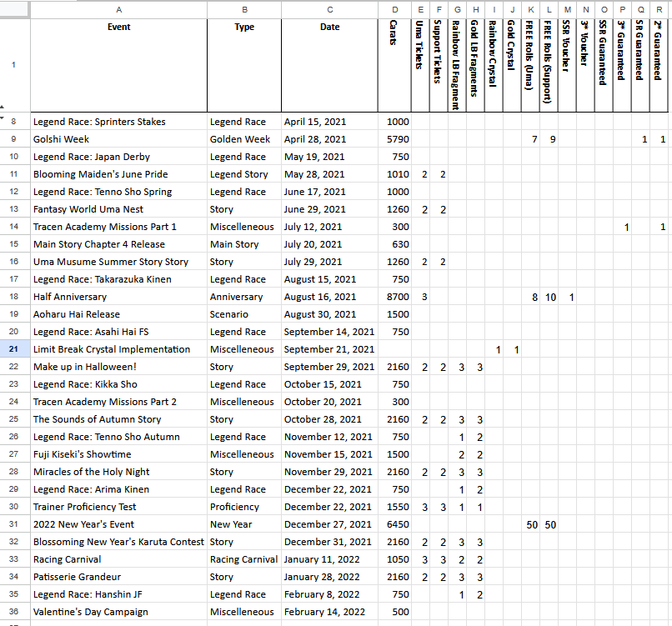Select Make up in Halloween! cell

coord(118,367)
